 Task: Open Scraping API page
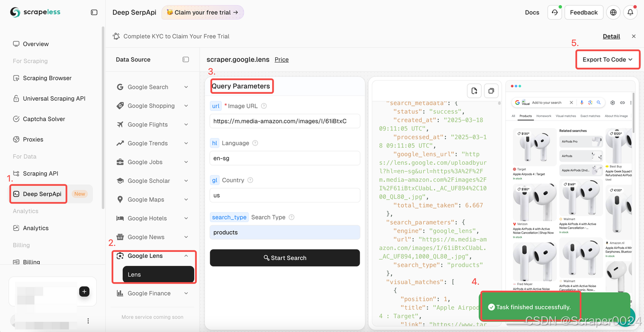(36, 173)
